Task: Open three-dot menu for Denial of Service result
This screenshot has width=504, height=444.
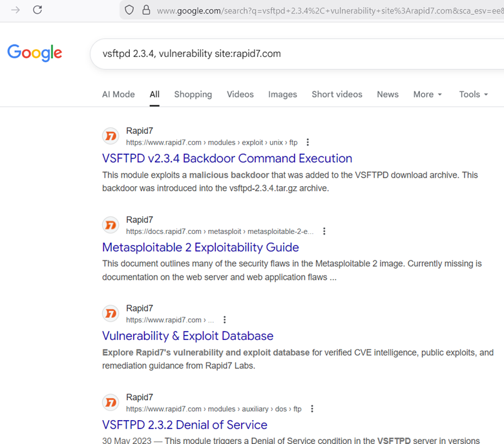Action: [312, 409]
